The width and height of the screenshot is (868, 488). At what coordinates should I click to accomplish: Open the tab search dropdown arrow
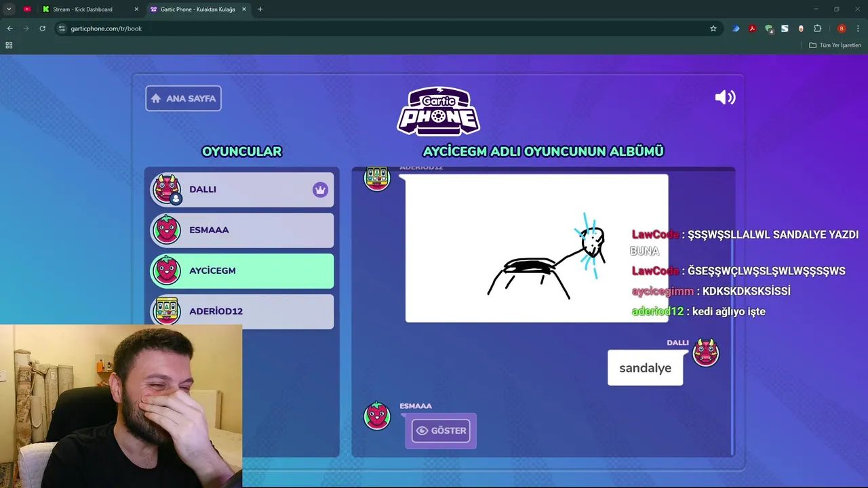[x=9, y=9]
